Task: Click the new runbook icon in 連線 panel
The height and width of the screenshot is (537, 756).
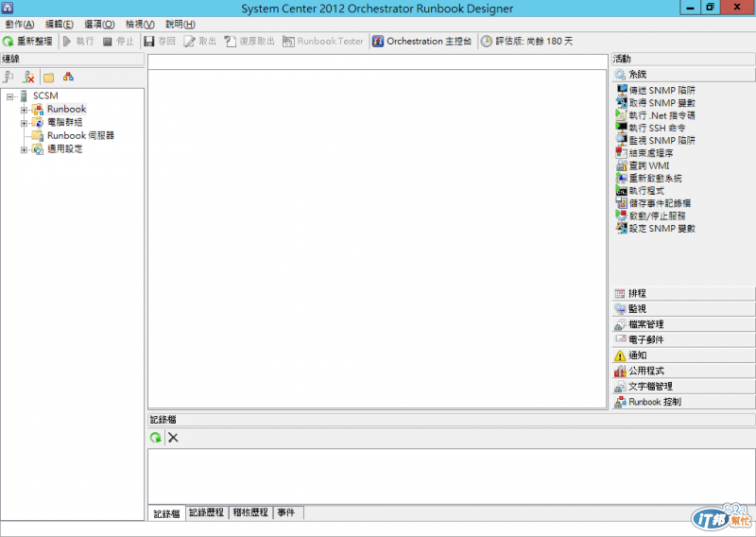Action: click(x=68, y=78)
